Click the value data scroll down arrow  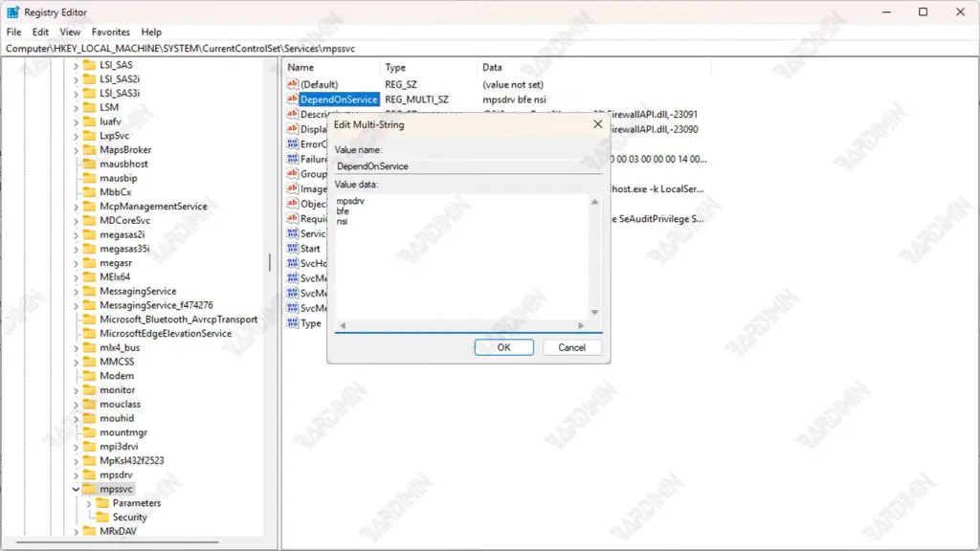595,313
